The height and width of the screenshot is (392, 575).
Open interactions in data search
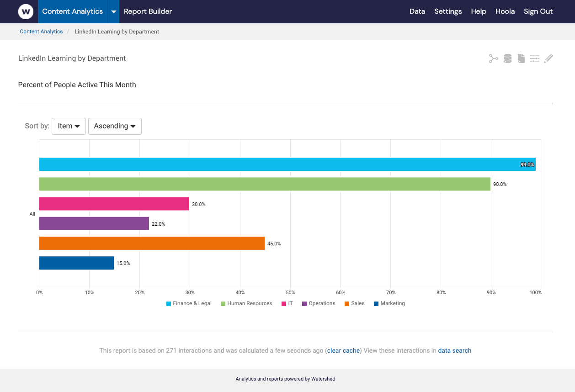pyautogui.click(x=454, y=350)
